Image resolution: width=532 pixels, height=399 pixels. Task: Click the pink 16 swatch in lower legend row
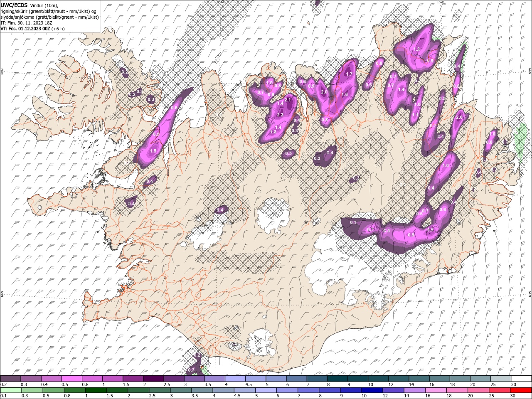(436, 390)
